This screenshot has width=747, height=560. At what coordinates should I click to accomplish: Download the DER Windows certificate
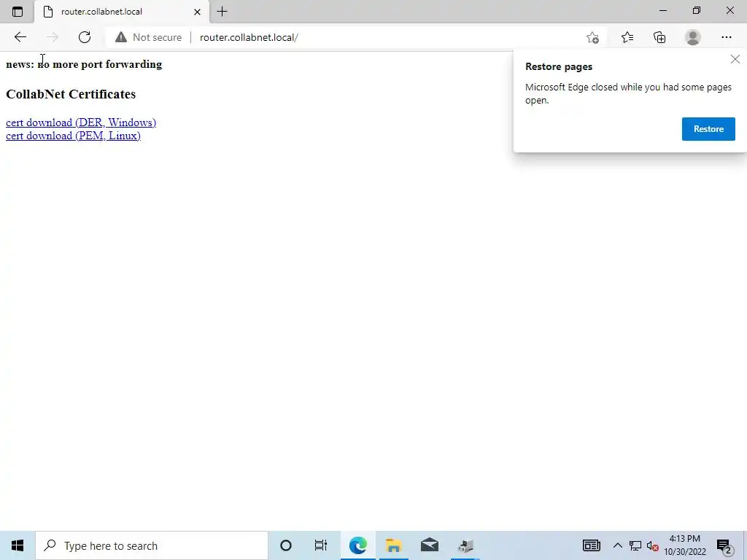[x=81, y=122]
